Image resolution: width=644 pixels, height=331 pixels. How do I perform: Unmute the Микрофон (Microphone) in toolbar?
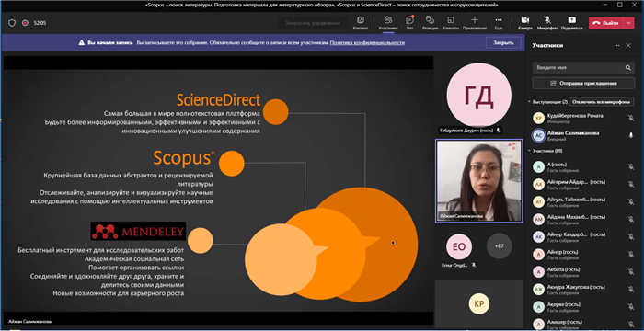pos(547,23)
